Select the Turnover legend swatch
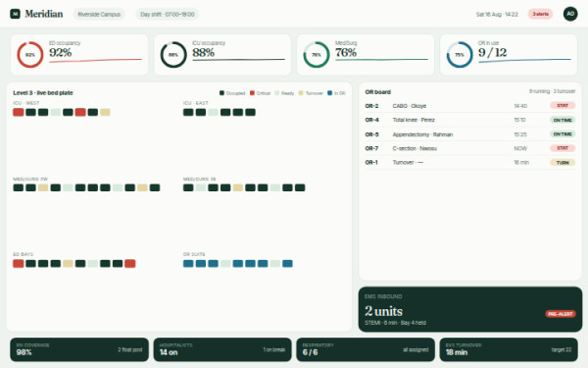588x368 pixels. (x=301, y=93)
